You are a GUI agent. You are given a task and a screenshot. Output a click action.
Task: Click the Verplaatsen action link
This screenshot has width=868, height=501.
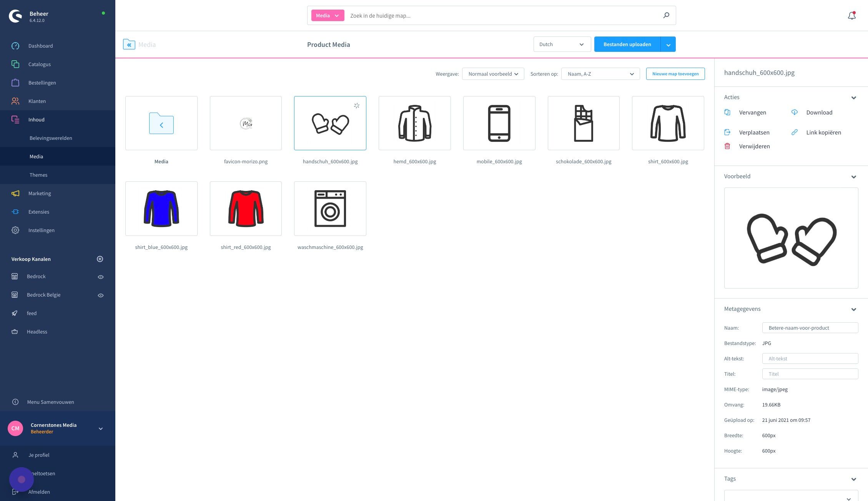tap(754, 132)
